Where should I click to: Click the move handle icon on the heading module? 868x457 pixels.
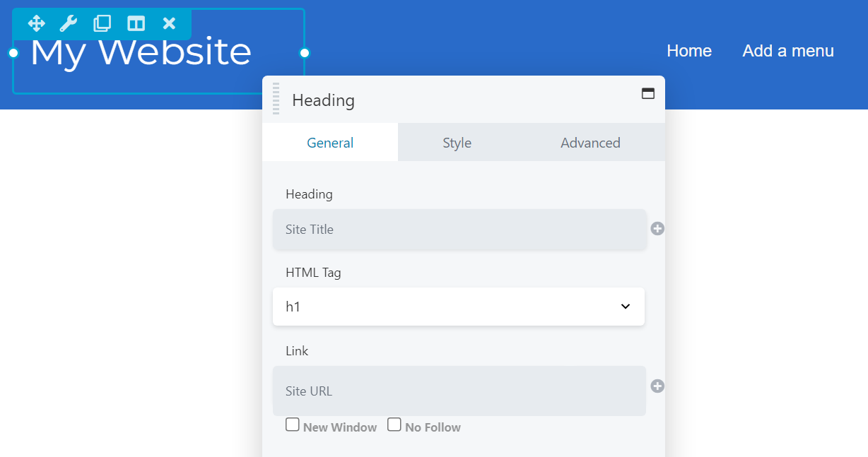point(36,23)
